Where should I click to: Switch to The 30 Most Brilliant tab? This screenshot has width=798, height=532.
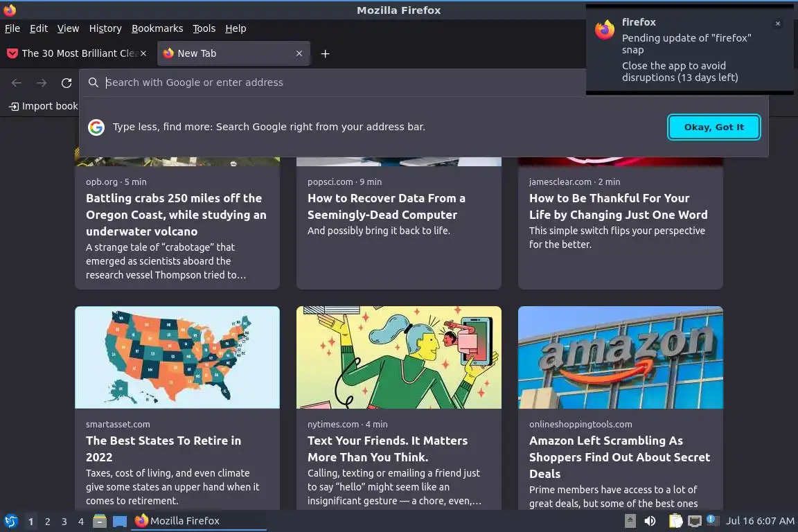[x=76, y=53]
